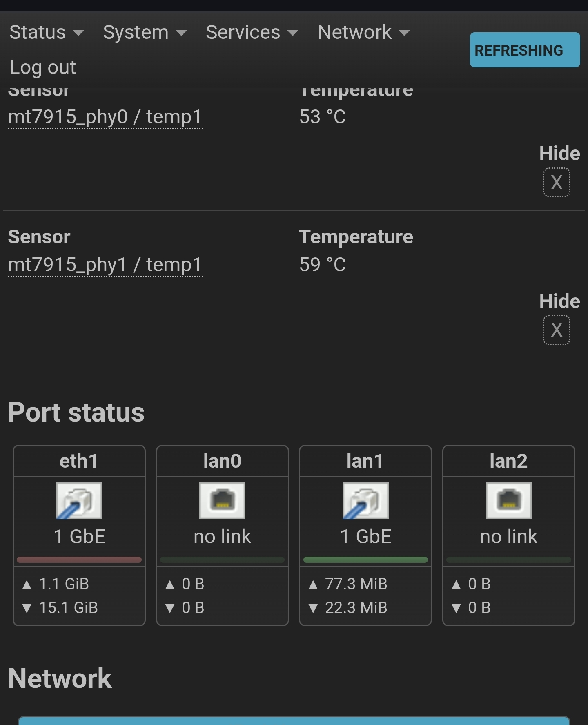588x725 pixels.
Task: Click the lan1 green link status bar
Action: [365, 560]
